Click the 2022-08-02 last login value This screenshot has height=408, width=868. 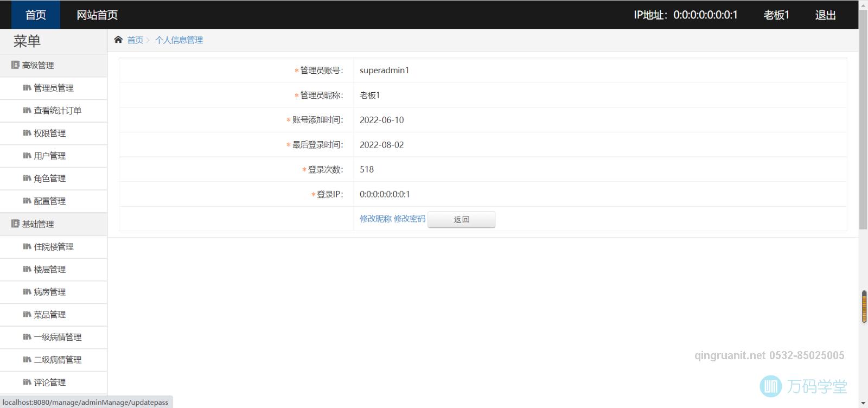(382, 145)
